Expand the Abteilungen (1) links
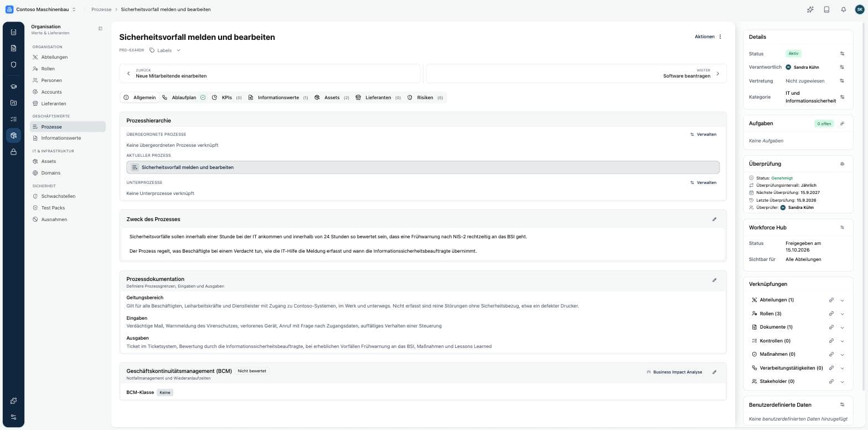Viewport: 868px width, 430px height. (842, 300)
